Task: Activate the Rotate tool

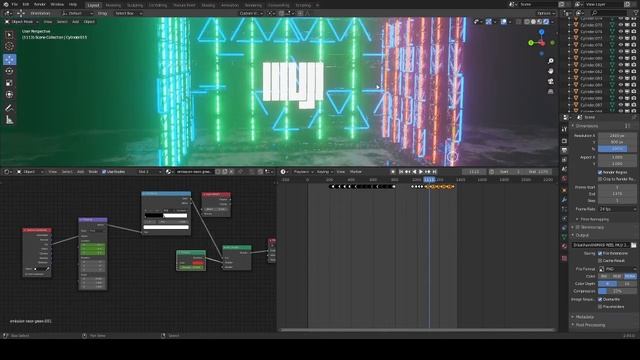Action: coord(9,71)
